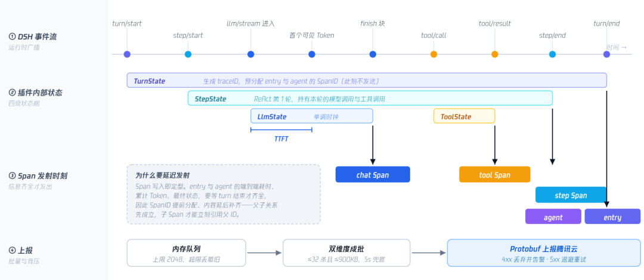Select the TurnState bar

coord(367,80)
